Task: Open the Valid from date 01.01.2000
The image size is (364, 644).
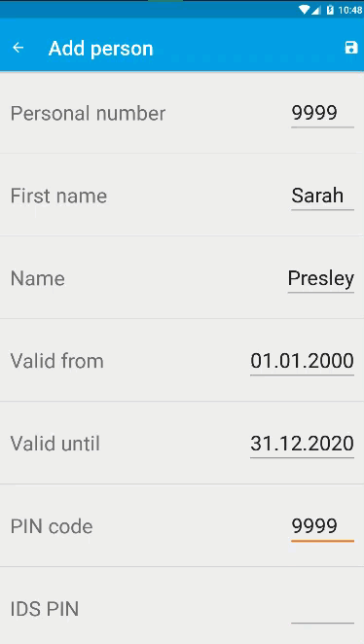Action: [x=302, y=361]
